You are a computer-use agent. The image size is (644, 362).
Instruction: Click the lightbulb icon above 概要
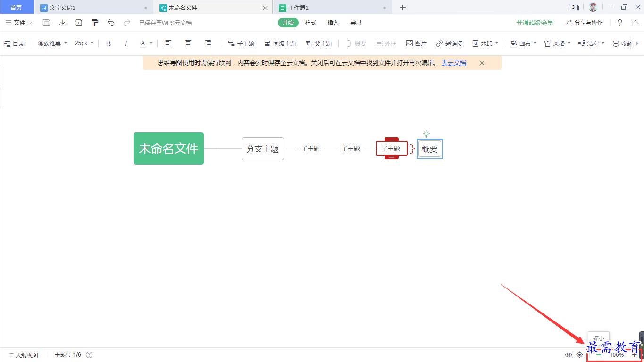[x=427, y=134]
